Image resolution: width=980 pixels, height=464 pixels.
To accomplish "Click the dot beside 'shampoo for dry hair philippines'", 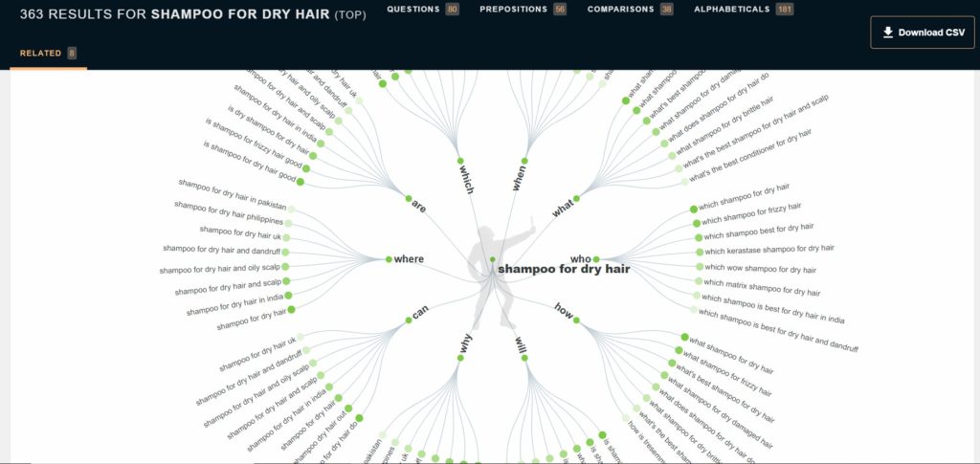I will pyautogui.click(x=288, y=223).
